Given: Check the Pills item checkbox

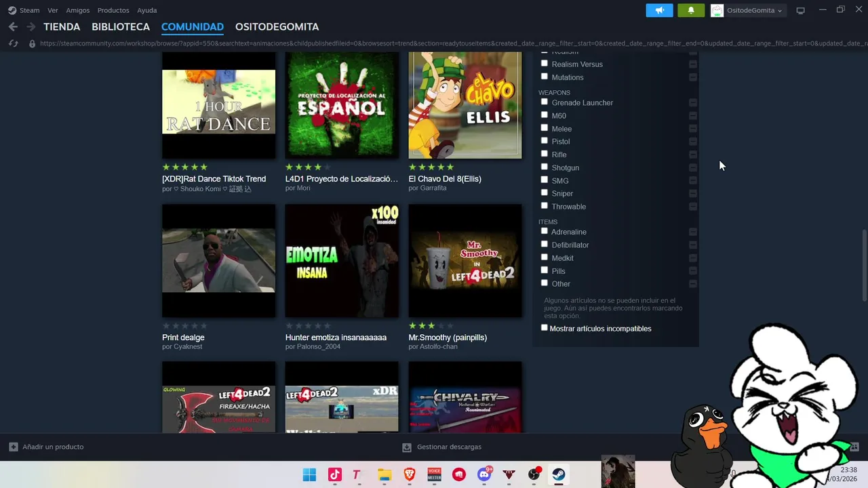Looking at the screenshot, I should (x=544, y=270).
